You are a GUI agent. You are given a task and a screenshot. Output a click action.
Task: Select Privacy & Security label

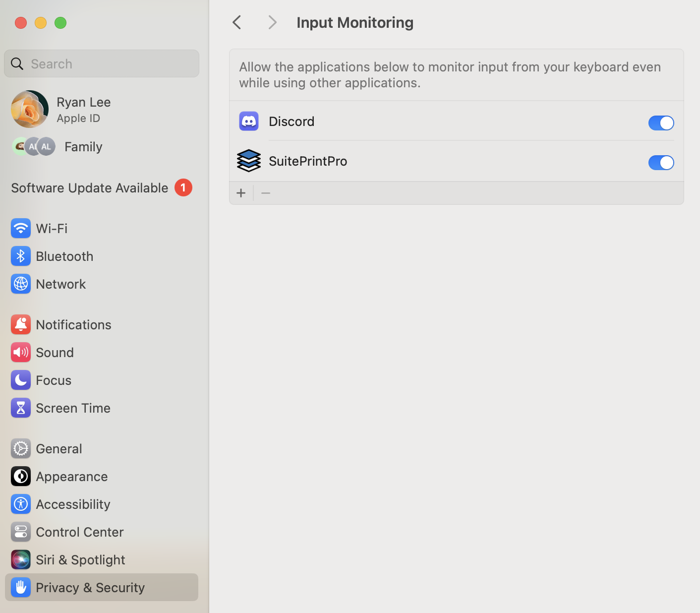(x=90, y=587)
